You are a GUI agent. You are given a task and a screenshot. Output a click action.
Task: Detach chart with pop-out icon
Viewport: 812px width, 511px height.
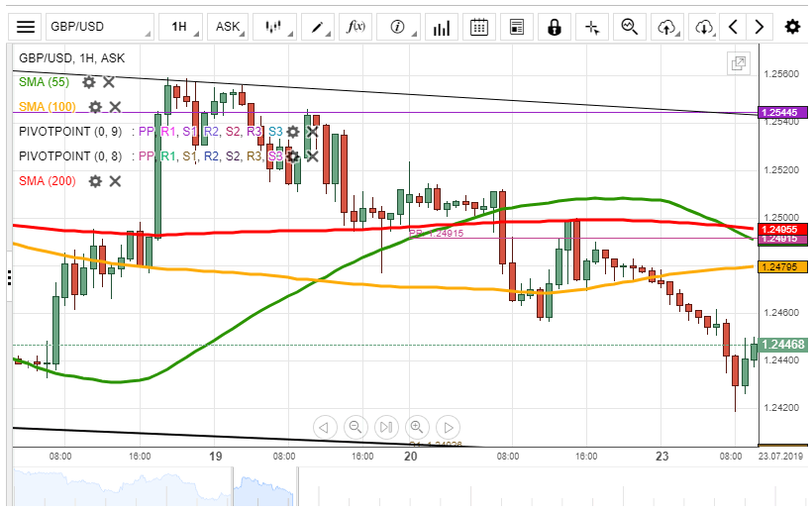[x=739, y=63]
